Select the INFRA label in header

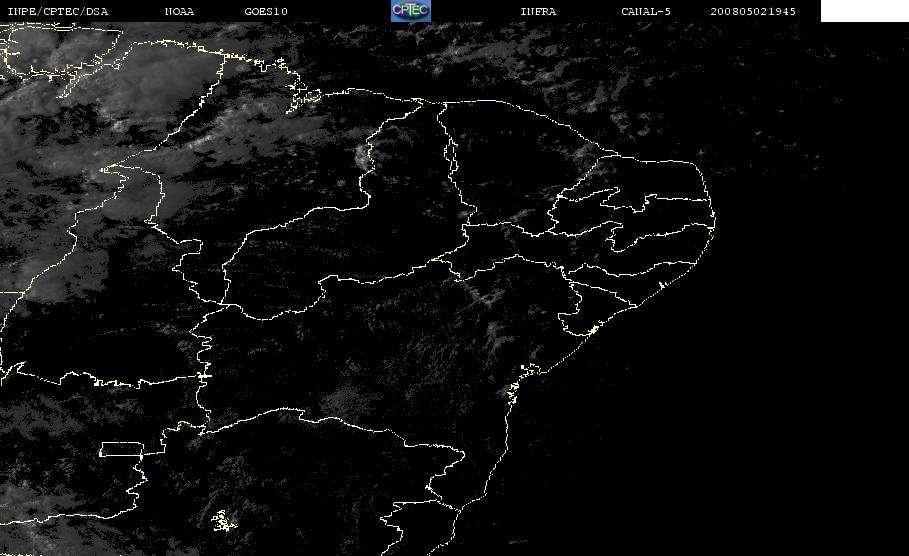click(538, 12)
